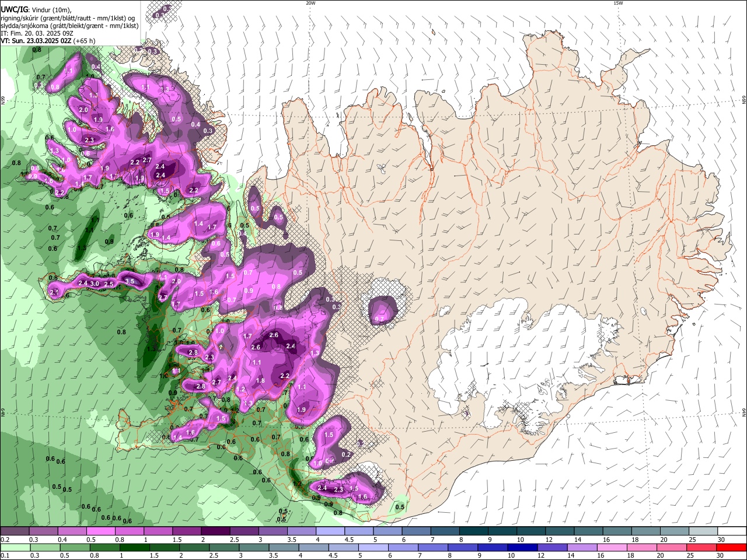The width and height of the screenshot is (747, 560).
Task: Pick the white 30 swatch, upper legend row
Action: point(732,531)
